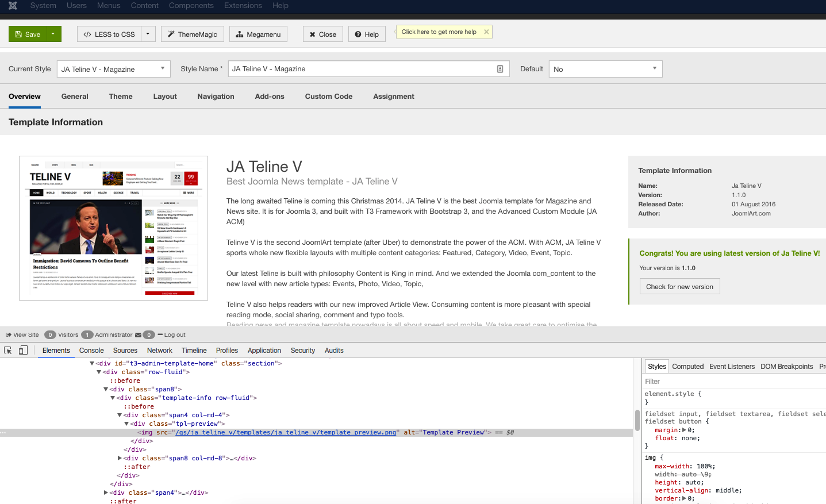Open the DevTools Sources tab

(125, 351)
